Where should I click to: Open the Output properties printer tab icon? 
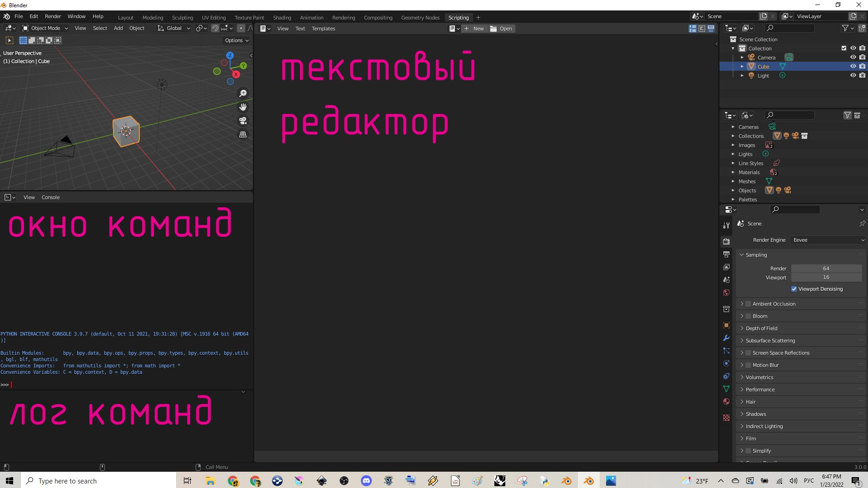726,254
